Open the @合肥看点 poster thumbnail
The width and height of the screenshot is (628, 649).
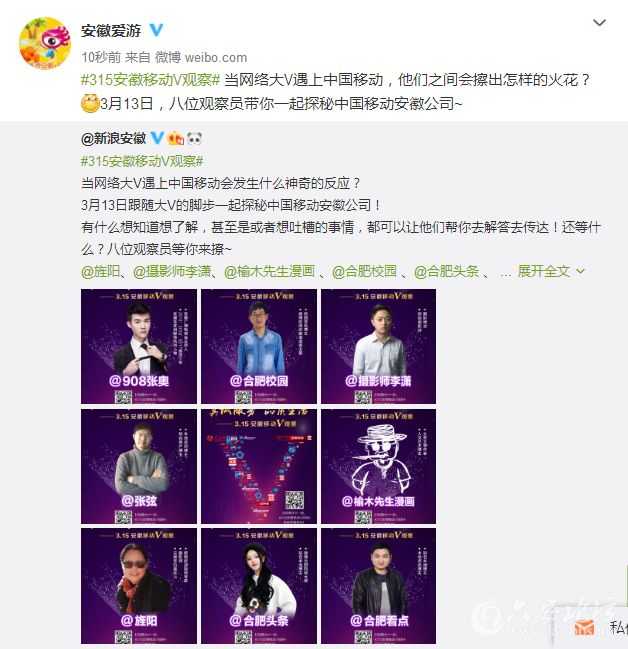pyautogui.click(x=378, y=586)
